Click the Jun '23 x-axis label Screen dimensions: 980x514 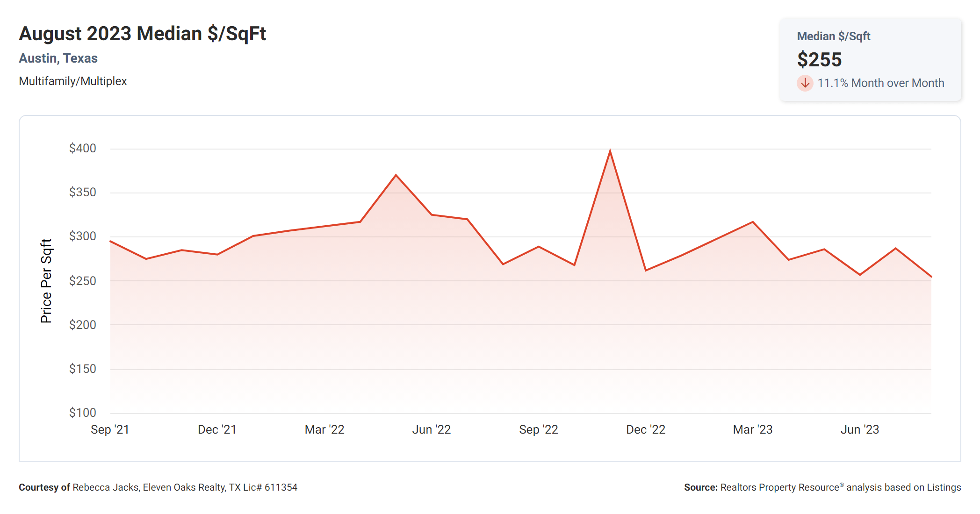pos(859,429)
